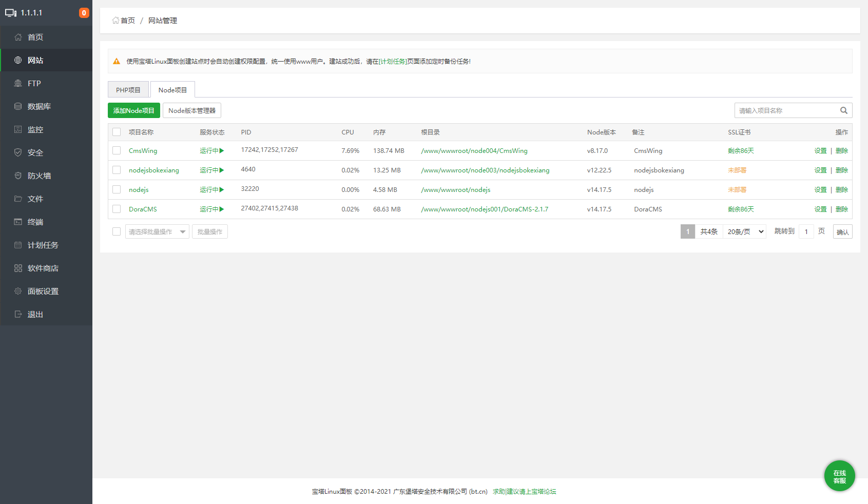Open the 安全 shield icon
This screenshot has height=504, width=868.
18,152
